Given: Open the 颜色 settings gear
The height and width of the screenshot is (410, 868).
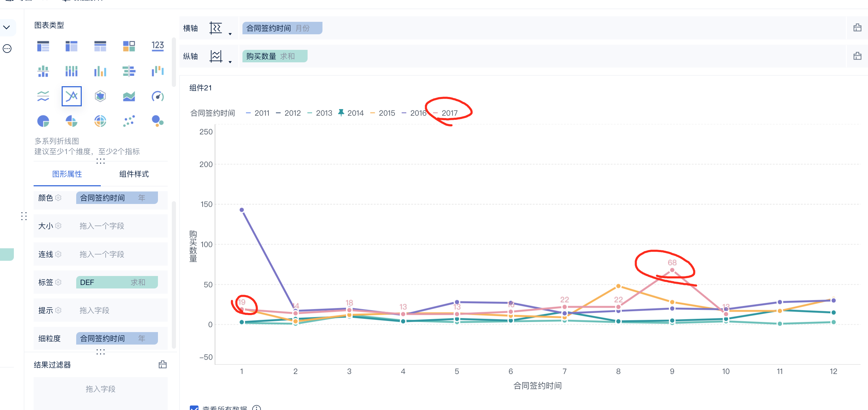Looking at the screenshot, I should (58, 198).
